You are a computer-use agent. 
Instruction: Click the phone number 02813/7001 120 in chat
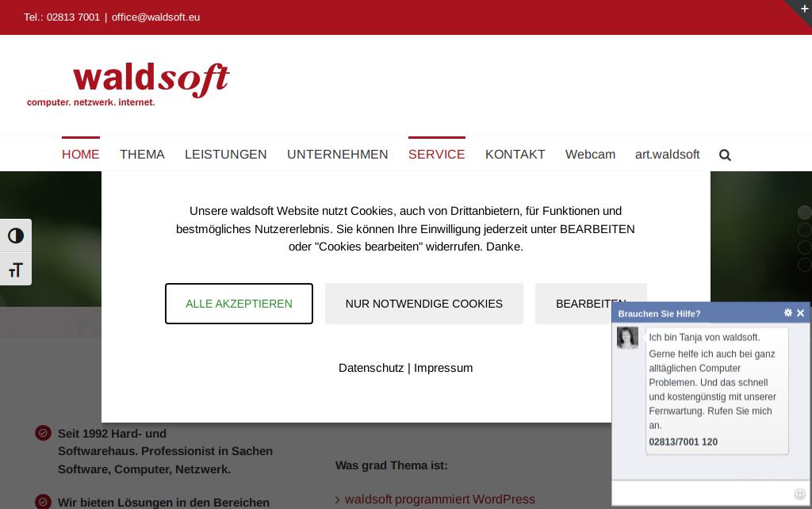pos(683,442)
